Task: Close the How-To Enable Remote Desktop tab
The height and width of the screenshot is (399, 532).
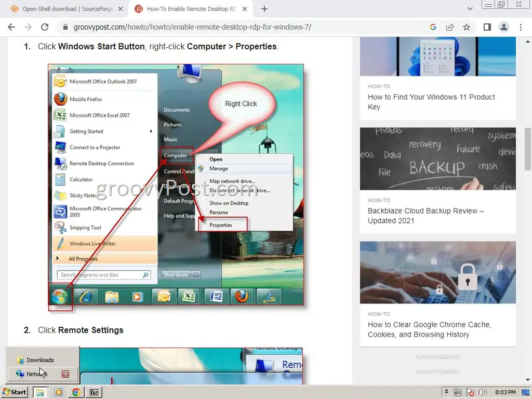Action: [245, 9]
